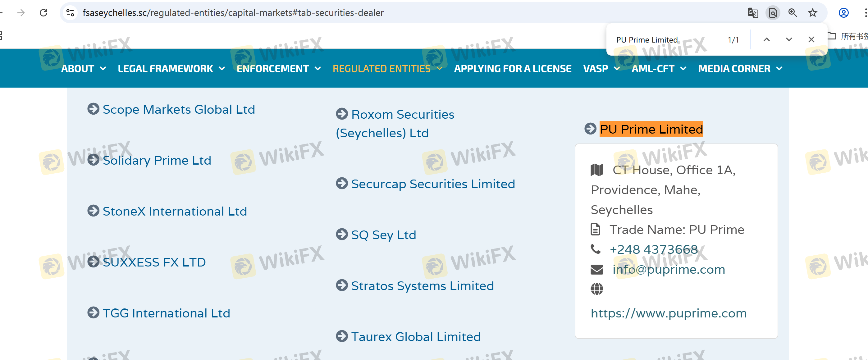Screen dimensions: 868x360
Task: Call PU Prime phone number +248 4373668
Action: coord(653,249)
